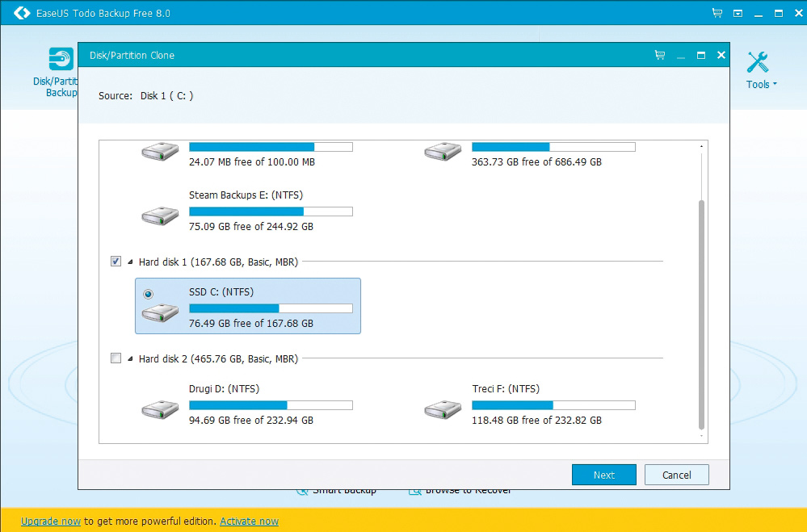This screenshot has height=532, width=807.
Task: Click the SSD C: drive icon
Action: pos(160,312)
